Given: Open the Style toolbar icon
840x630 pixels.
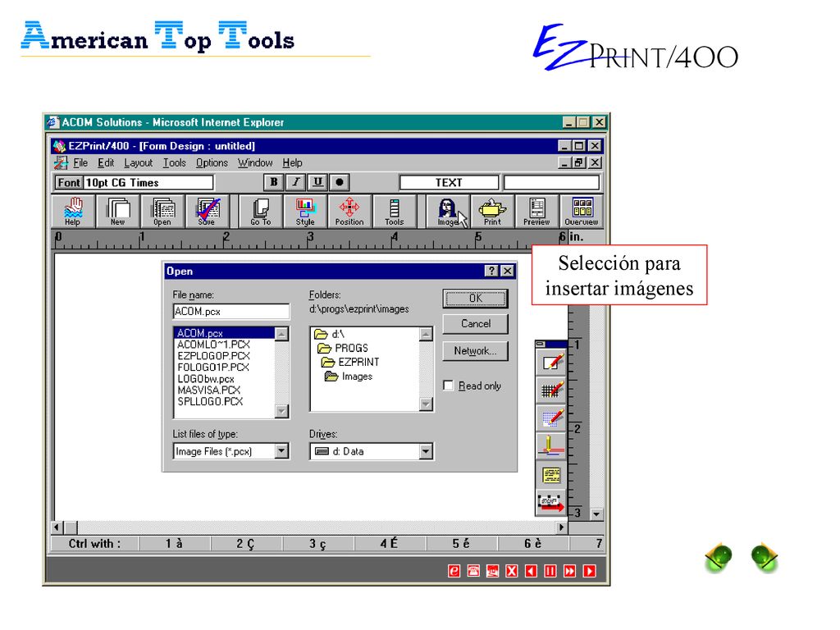Looking at the screenshot, I should [x=305, y=211].
